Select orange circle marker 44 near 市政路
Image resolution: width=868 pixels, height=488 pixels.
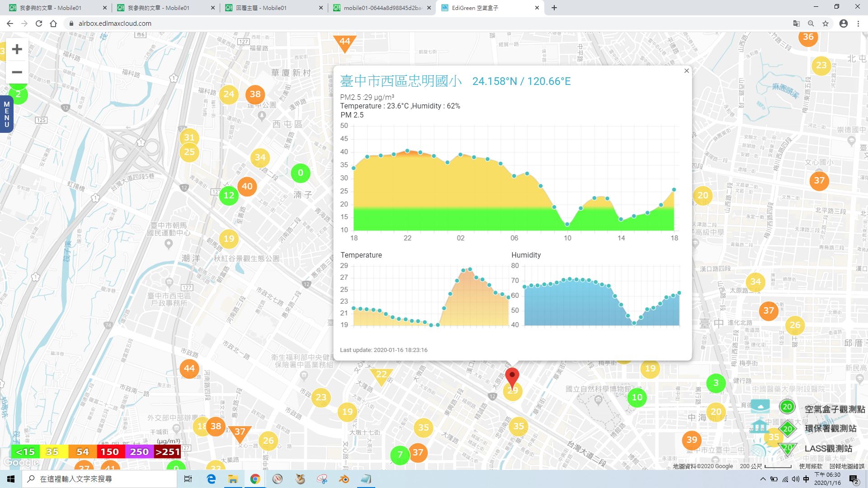click(x=189, y=369)
